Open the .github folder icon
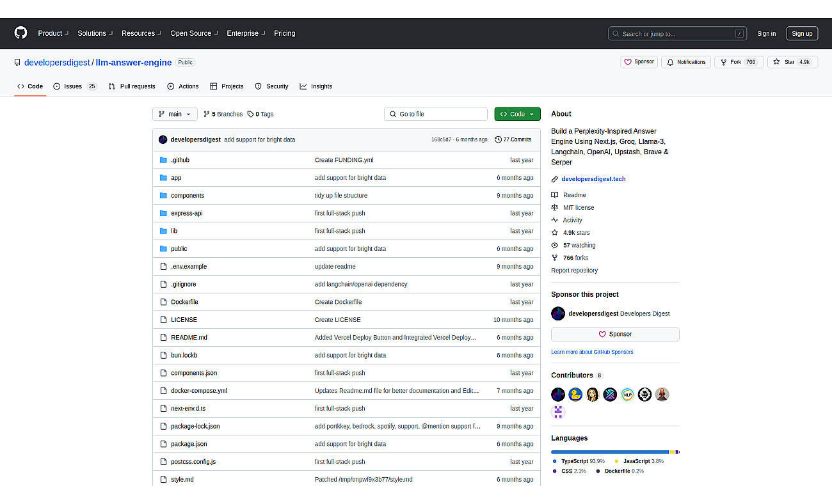Viewport: 832px width, 504px height. pyautogui.click(x=163, y=160)
